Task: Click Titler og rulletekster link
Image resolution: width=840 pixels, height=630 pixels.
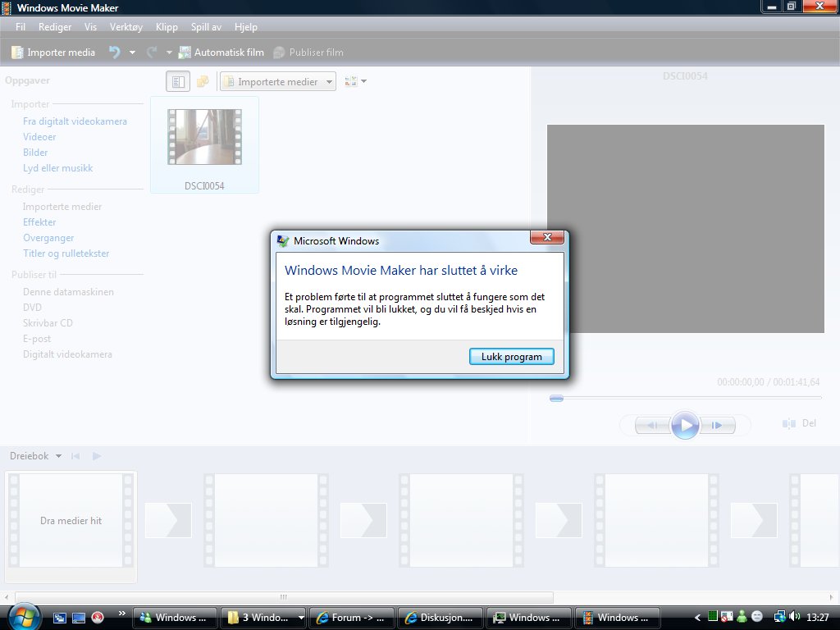Action: coord(66,253)
